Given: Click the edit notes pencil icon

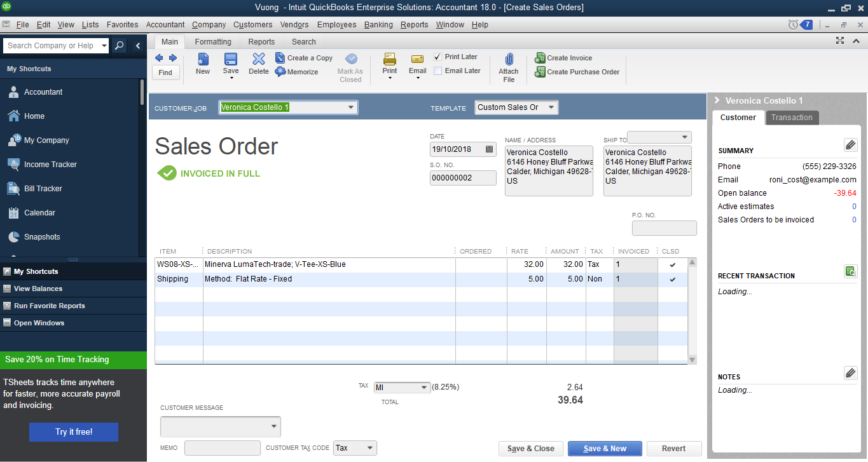Looking at the screenshot, I should click(x=850, y=373).
